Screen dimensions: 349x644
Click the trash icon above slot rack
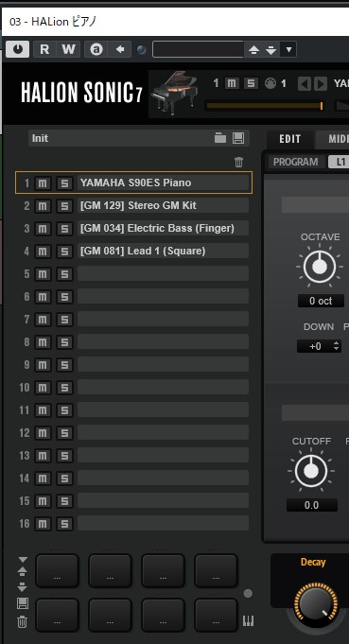(238, 163)
